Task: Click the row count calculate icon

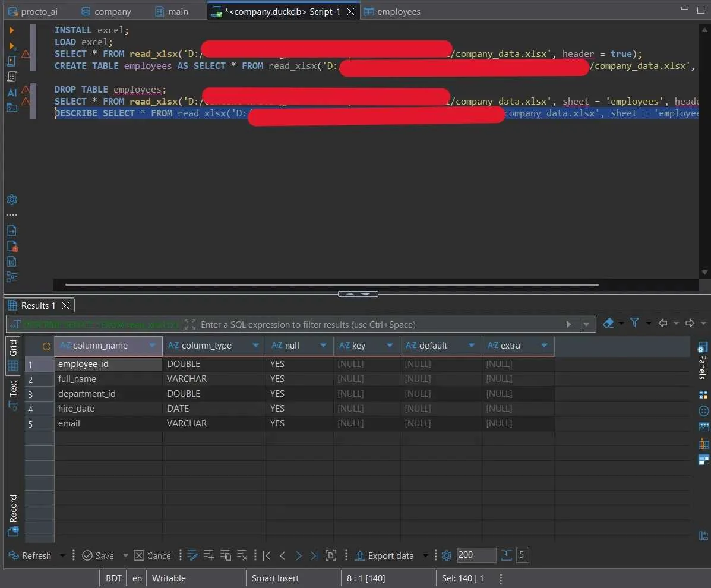Action: tap(507, 555)
